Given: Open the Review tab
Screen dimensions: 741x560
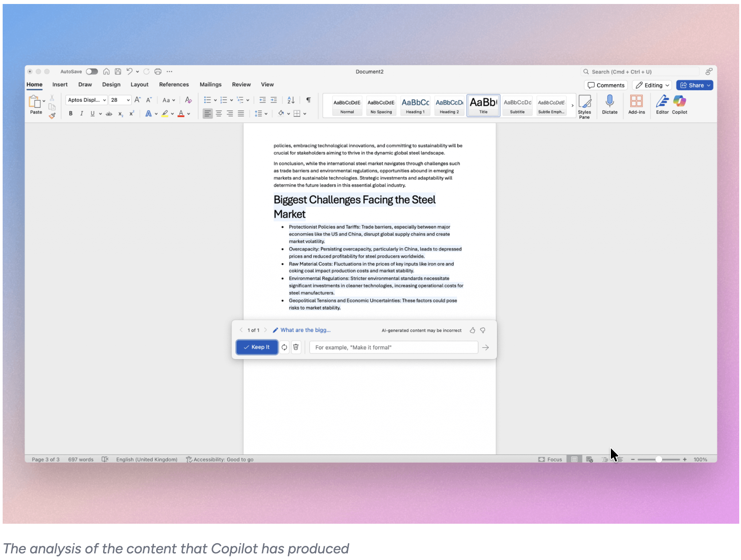Looking at the screenshot, I should (x=241, y=84).
